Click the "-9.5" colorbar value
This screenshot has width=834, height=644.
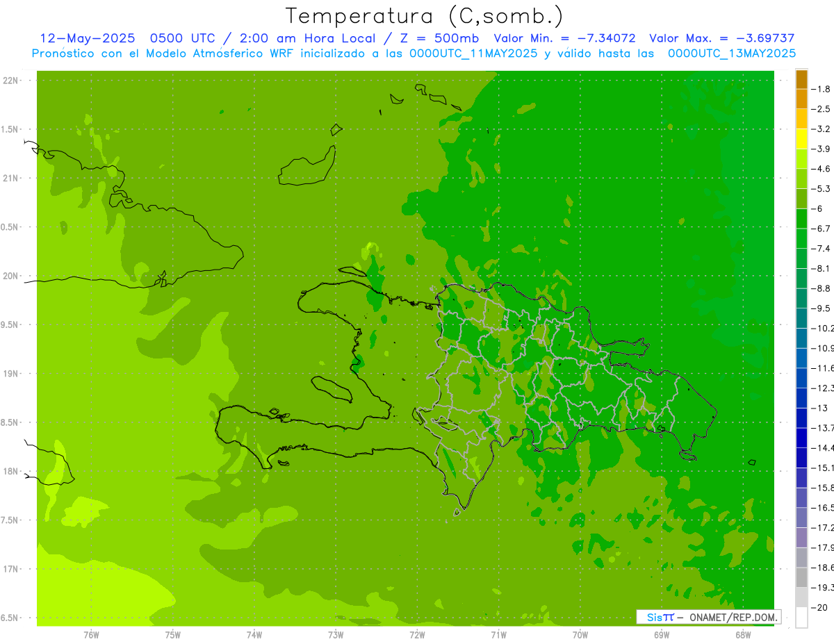click(x=821, y=308)
